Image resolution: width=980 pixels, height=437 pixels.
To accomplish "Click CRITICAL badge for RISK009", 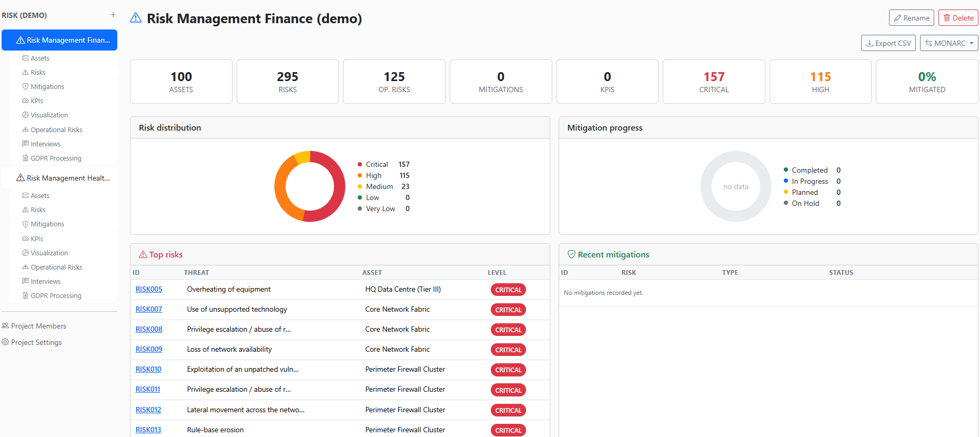I will 508,350.
